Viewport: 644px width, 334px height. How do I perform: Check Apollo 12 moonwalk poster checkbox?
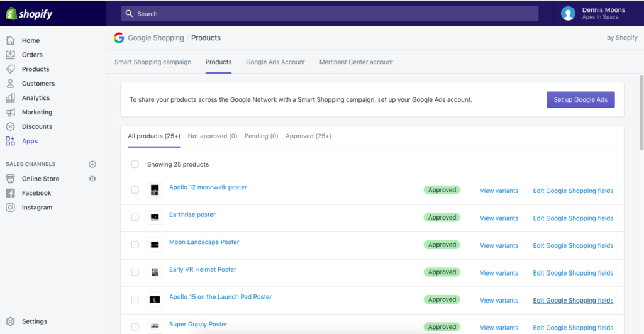(x=135, y=190)
